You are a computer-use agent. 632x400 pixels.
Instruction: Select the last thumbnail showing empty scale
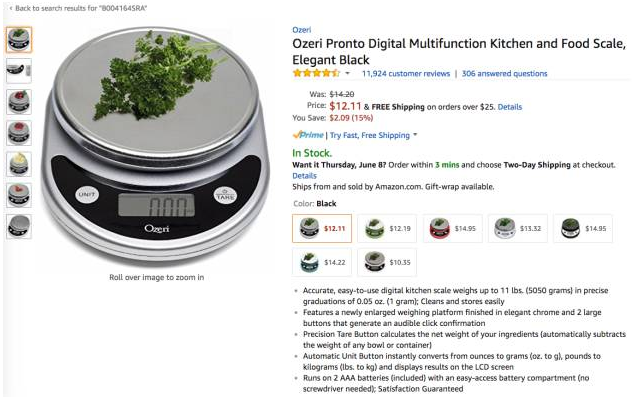pos(19,226)
